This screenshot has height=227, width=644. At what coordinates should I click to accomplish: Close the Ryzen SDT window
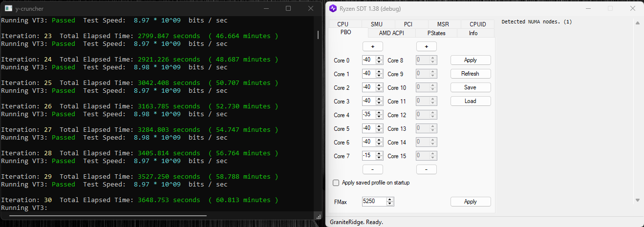(x=633, y=8)
